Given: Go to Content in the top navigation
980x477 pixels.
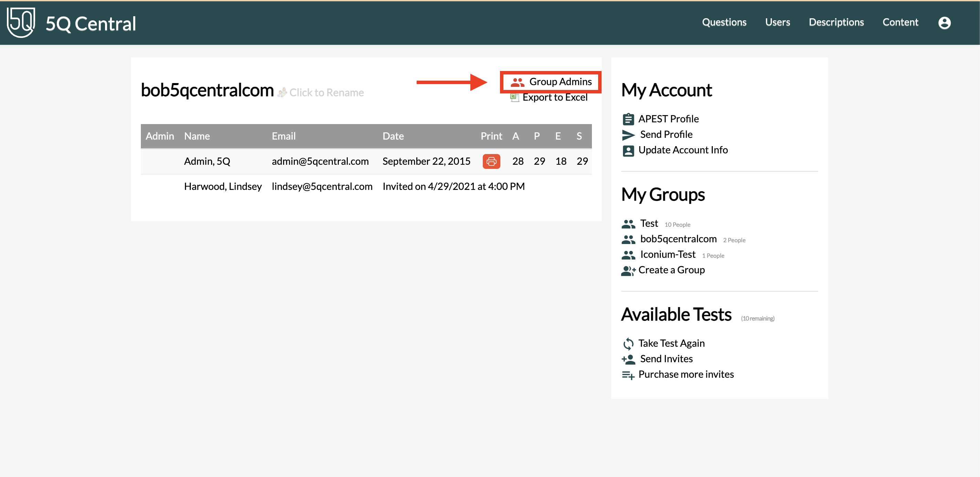Looking at the screenshot, I should coord(900,22).
